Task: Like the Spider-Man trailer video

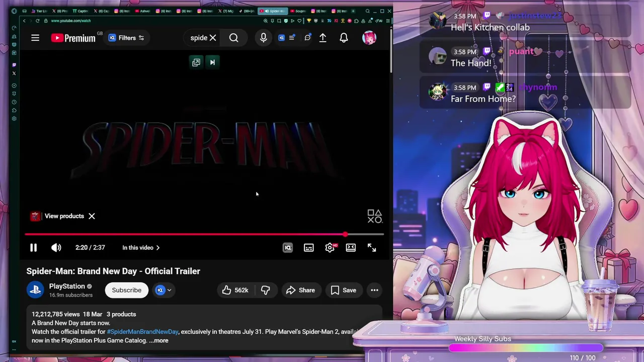Action: 235,290
